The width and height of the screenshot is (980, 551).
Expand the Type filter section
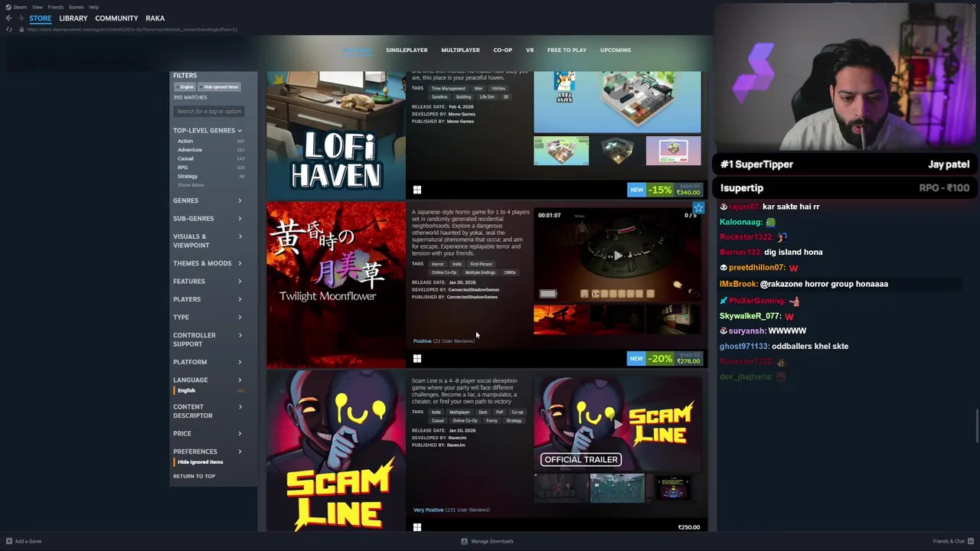[x=207, y=317]
